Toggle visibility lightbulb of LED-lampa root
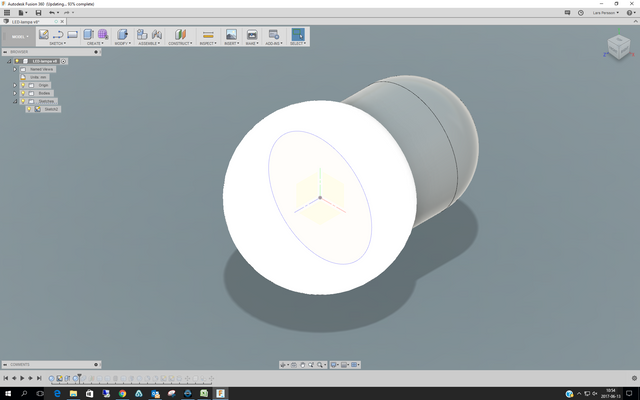640x400 pixels. pos(17,61)
